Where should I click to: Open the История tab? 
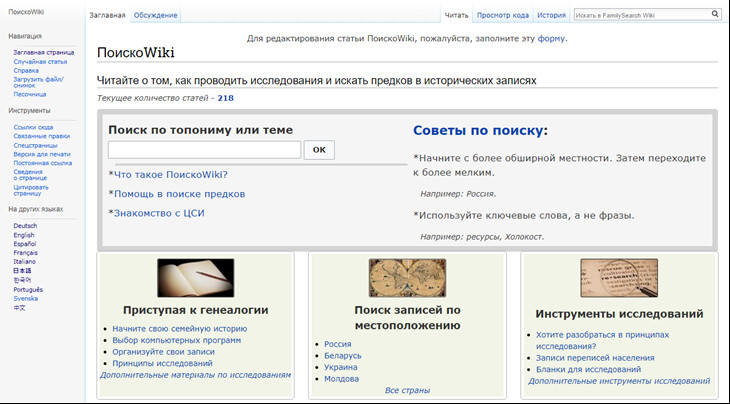coord(551,15)
